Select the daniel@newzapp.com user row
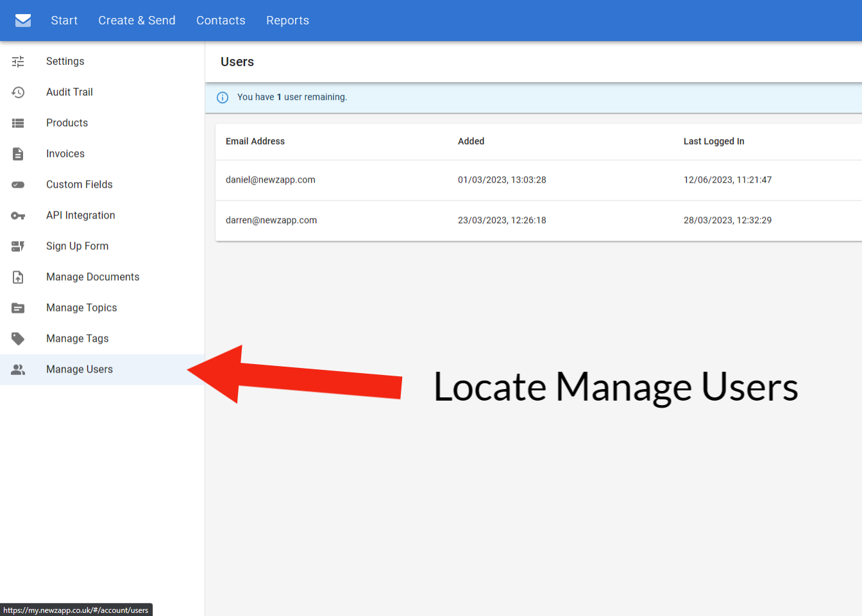The width and height of the screenshot is (862, 616). coord(271,180)
